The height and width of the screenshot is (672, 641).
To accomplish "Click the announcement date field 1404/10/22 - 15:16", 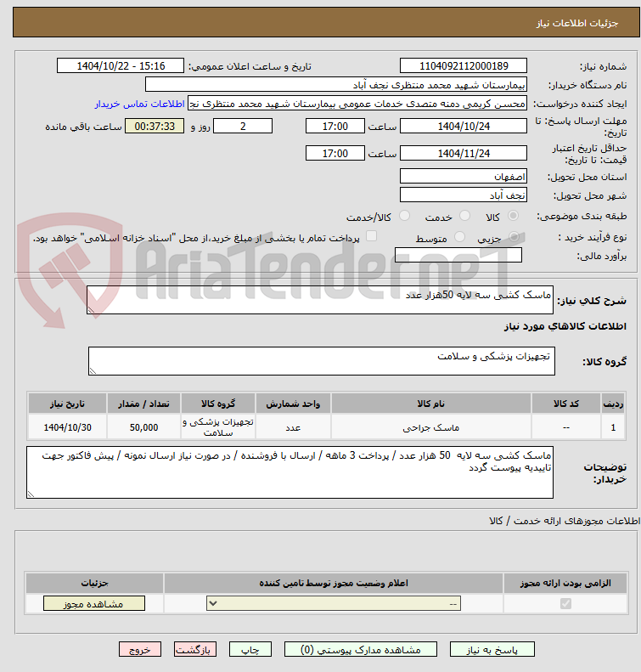I will pyautogui.click(x=121, y=66).
